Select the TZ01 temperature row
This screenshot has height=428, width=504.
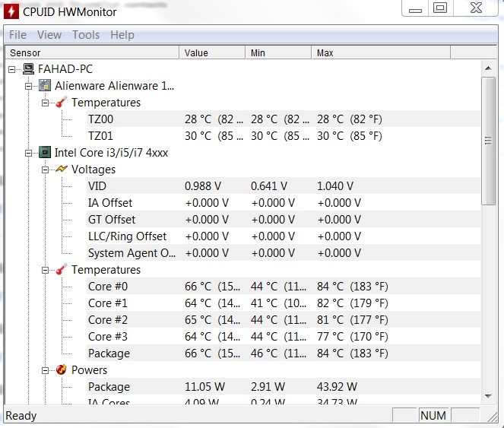click(x=284, y=136)
